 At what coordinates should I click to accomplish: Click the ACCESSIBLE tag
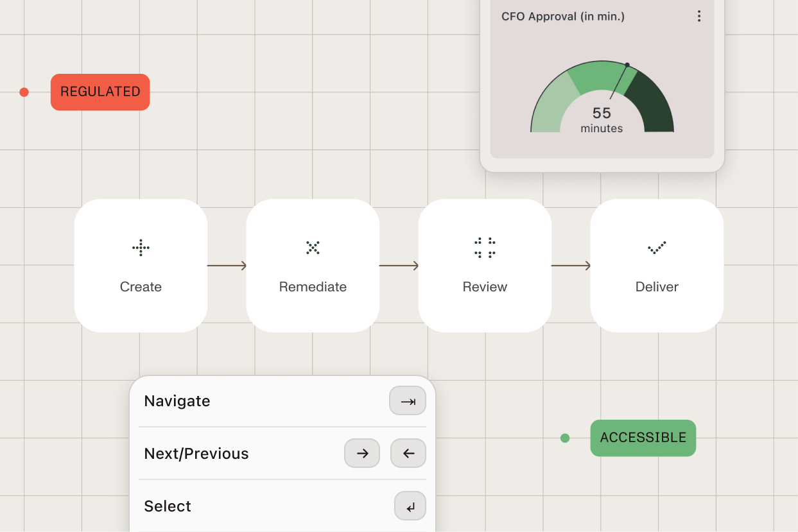coord(643,438)
